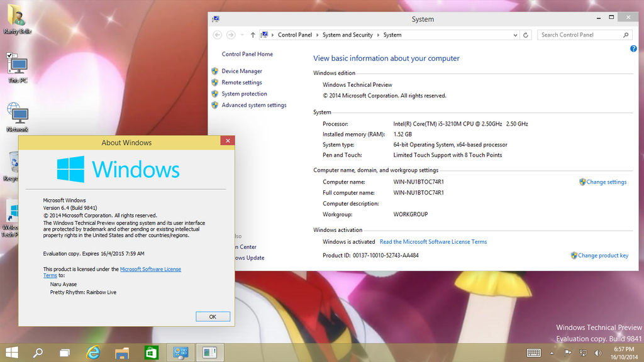644x362 pixels.
Task: Open Device Manager link
Action: coord(241,71)
